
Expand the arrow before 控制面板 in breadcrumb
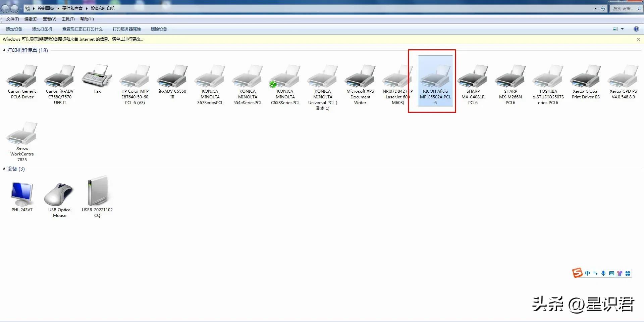34,8
